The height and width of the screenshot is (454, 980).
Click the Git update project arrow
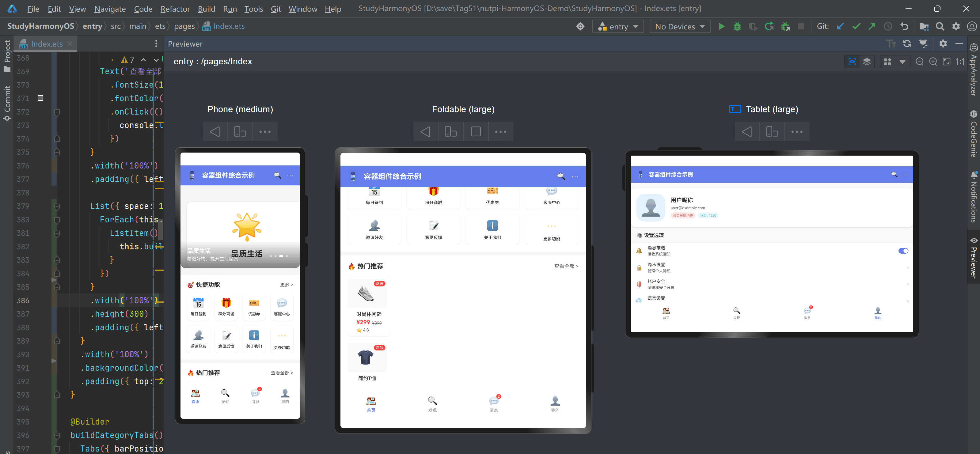pos(840,27)
